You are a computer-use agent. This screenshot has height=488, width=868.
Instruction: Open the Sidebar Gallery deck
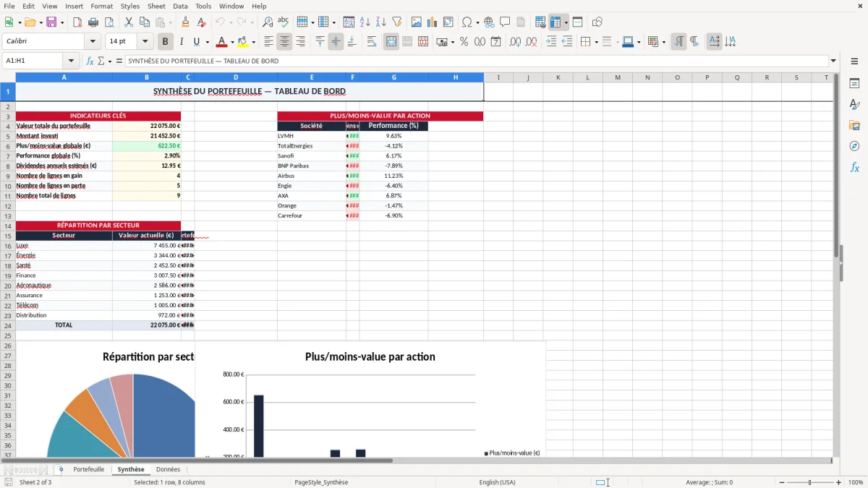[x=854, y=126]
